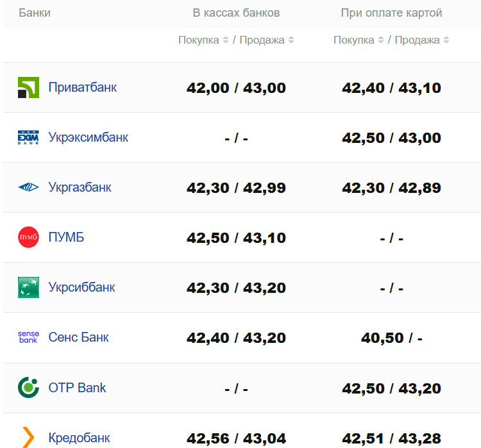Click the Ukreximbank EXIM logo icon

[28, 137]
